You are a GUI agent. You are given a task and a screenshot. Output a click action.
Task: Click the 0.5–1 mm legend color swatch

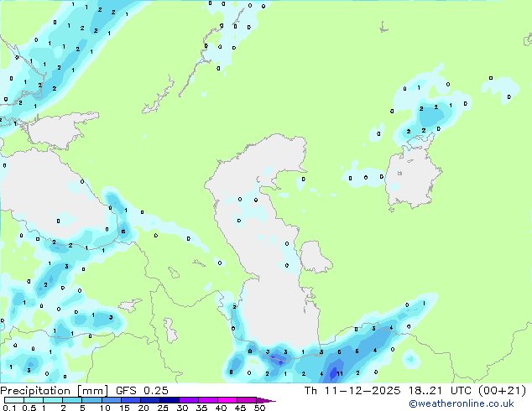pos(34,400)
